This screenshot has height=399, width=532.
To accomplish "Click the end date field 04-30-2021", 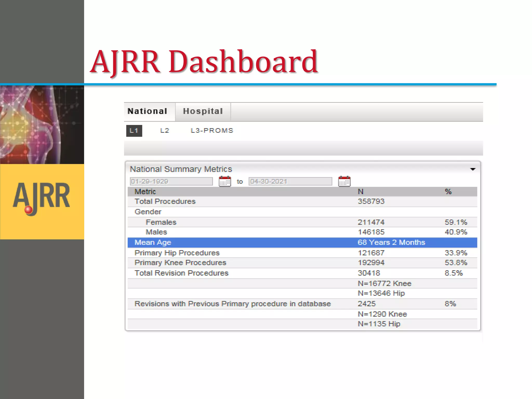I will pos(290,181).
